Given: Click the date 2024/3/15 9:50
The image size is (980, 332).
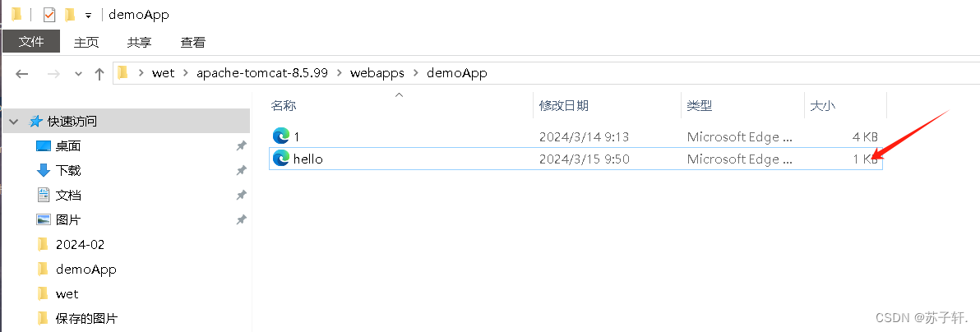Looking at the screenshot, I should [x=584, y=159].
